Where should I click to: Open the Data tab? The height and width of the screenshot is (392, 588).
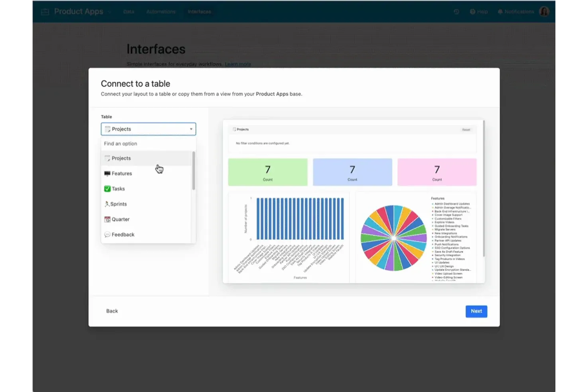pos(129,12)
